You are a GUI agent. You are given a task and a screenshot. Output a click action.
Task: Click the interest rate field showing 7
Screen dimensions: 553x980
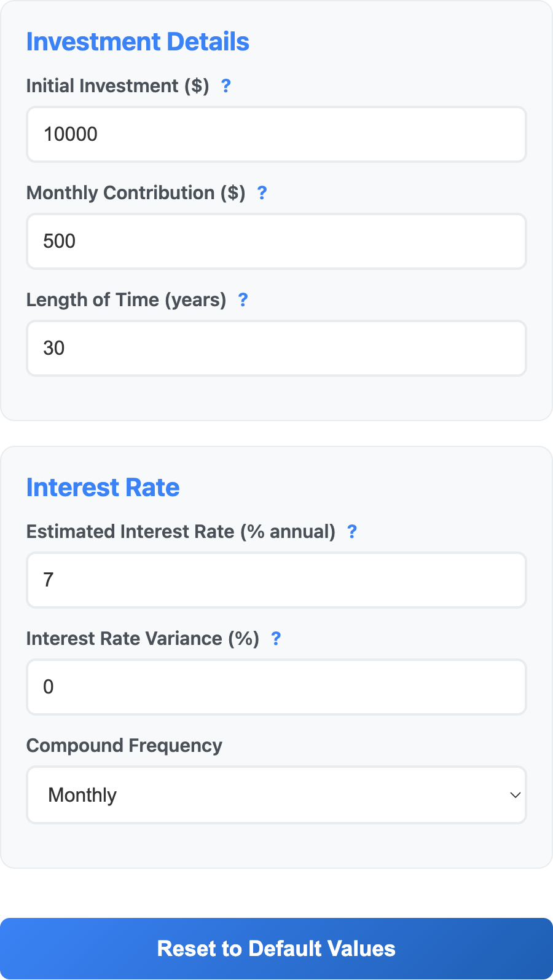276,580
